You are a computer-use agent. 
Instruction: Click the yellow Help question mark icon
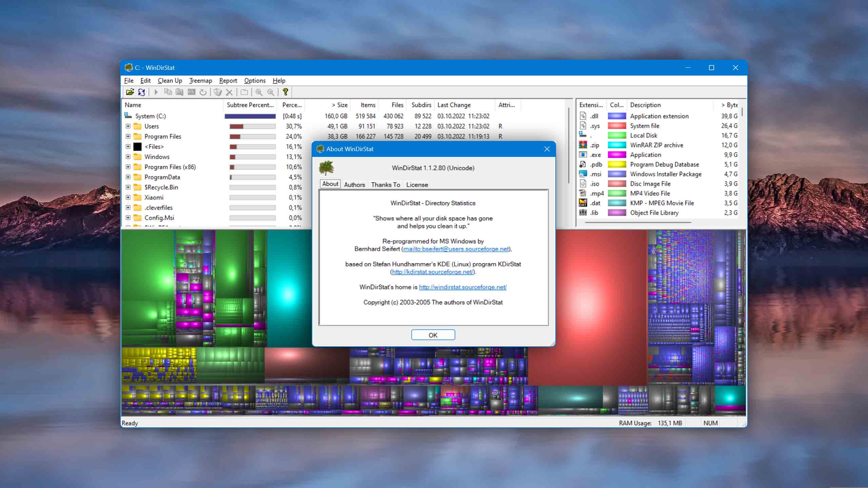(285, 92)
